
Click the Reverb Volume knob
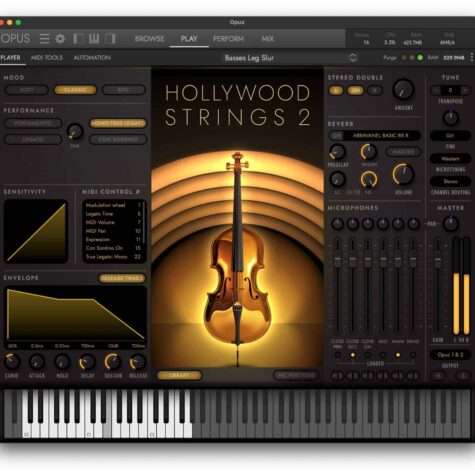[403, 174]
